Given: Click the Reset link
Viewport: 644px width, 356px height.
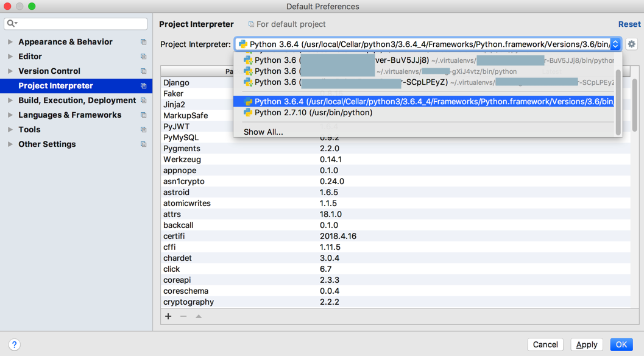Looking at the screenshot, I should point(629,24).
